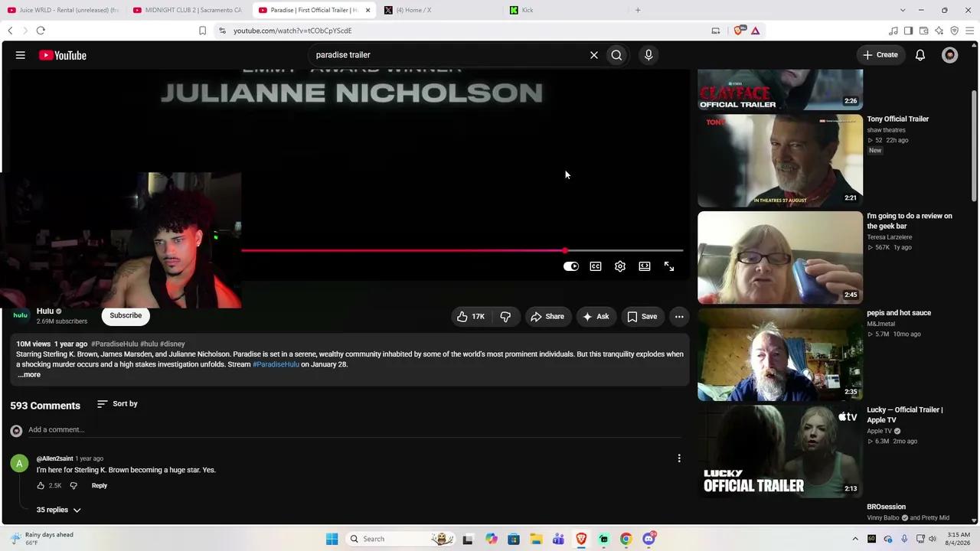Open the Tony Official Trailer thumbnail
The height and width of the screenshot is (551, 980).
click(x=780, y=161)
